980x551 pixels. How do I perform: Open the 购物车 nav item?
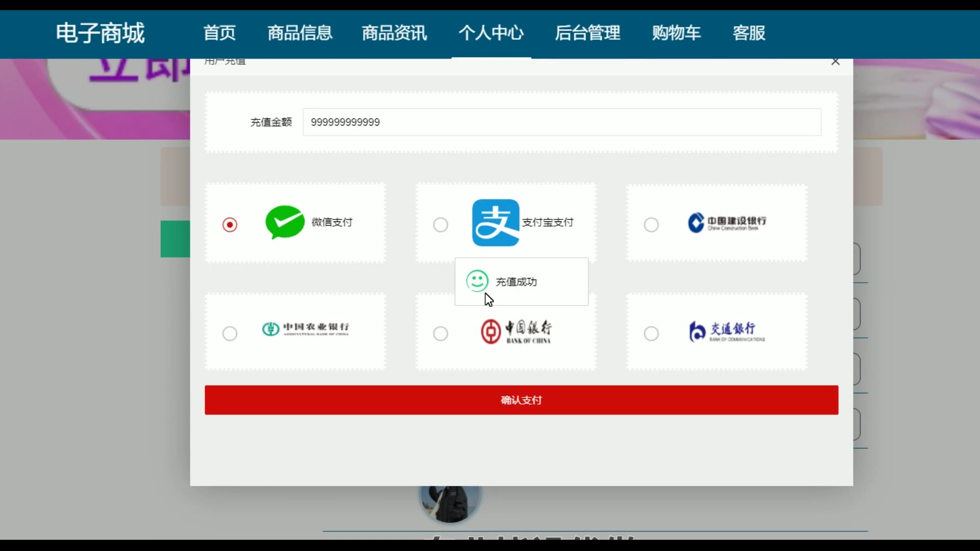[x=676, y=33]
